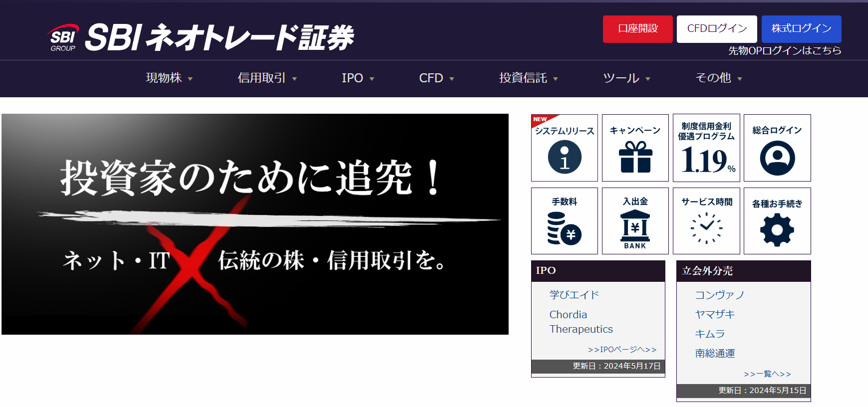Go to >>一覧へ>> link

[x=767, y=374]
